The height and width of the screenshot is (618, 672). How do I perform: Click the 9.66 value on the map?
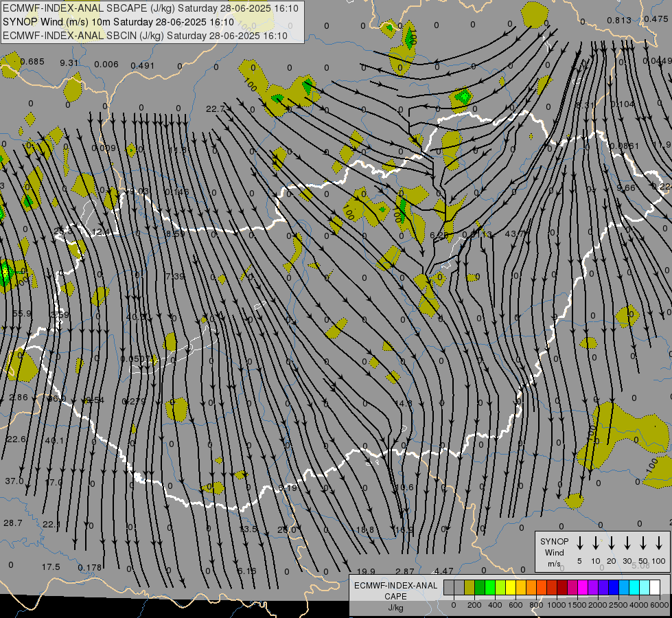click(x=626, y=188)
